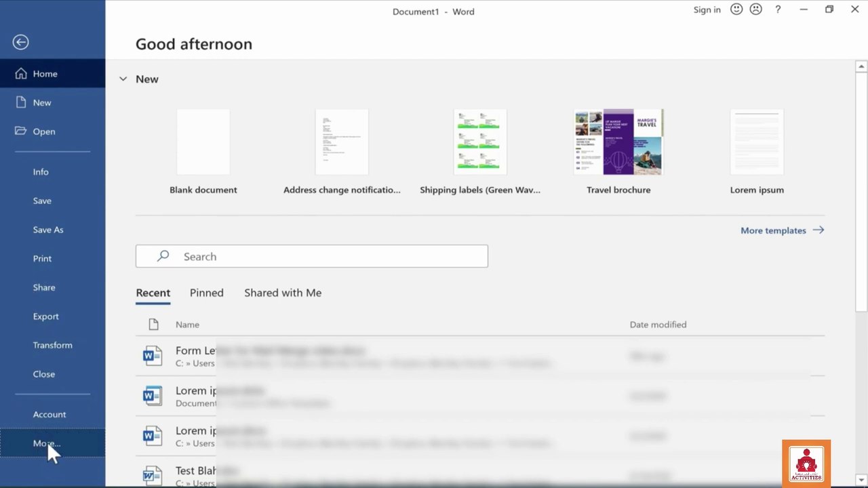Send a smile feedback icon
This screenshot has width=868, height=488.
pos(736,9)
